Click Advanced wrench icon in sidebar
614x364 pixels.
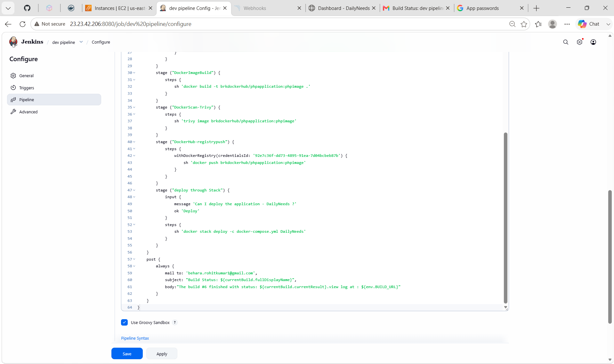[13, 112]
